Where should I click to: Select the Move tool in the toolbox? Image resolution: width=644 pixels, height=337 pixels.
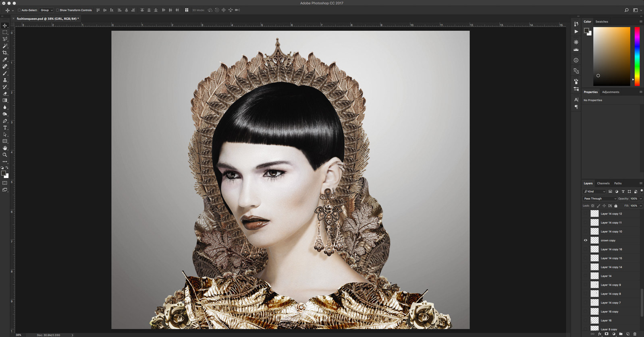point(5,25)
